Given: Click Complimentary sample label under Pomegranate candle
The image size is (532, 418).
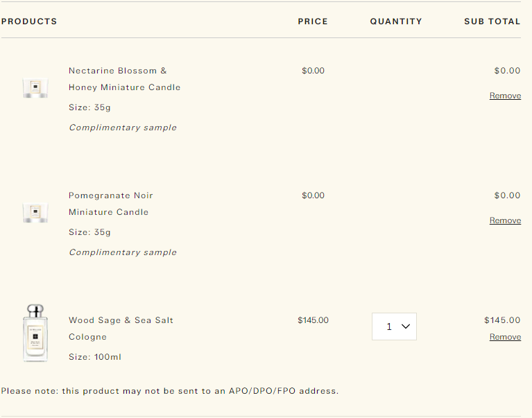Looking at the screenshot, I should [x=123, y=252].
